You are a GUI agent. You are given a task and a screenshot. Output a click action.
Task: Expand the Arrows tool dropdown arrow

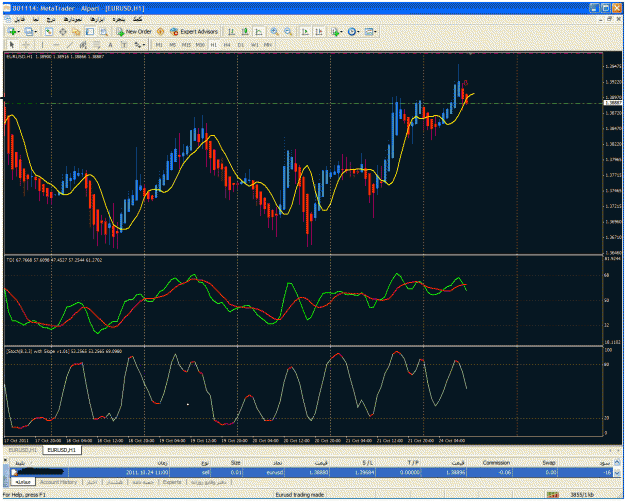pos(144,45)
